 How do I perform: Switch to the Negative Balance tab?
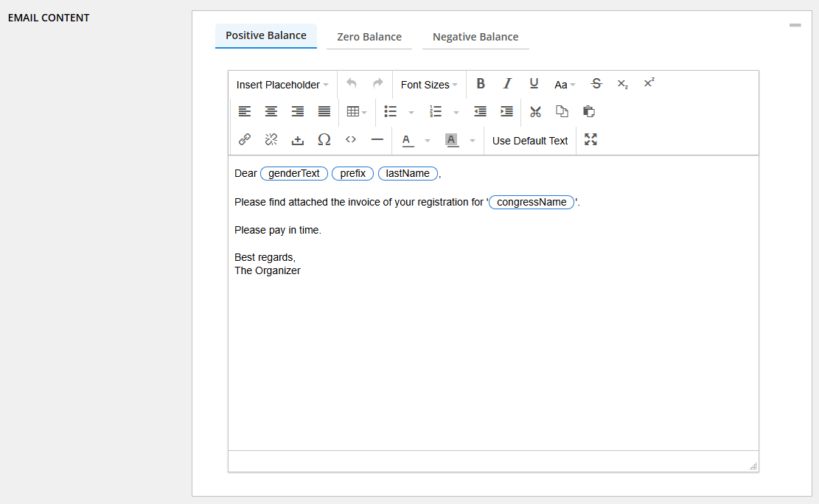[x=475, y=37]
